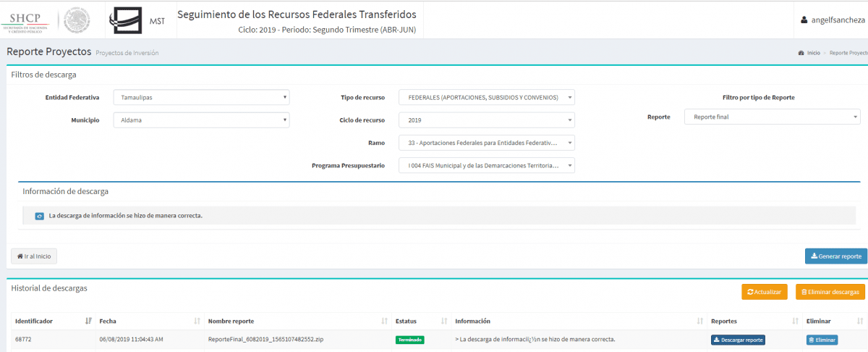Image resolution: width=868 pixels, height=352 pixels.
Task: Open the Reporte type dropdown showing Reporte final
Action: [x=772, y=117]
